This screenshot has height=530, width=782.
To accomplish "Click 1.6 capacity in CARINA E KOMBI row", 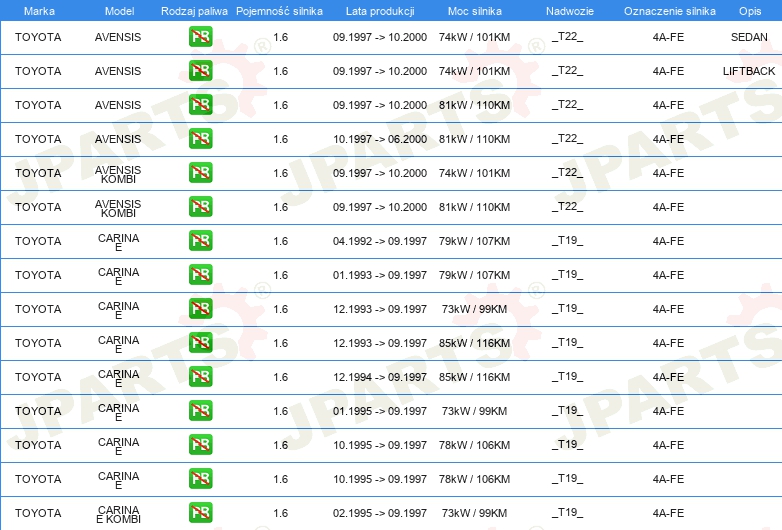I will point(281,513).
